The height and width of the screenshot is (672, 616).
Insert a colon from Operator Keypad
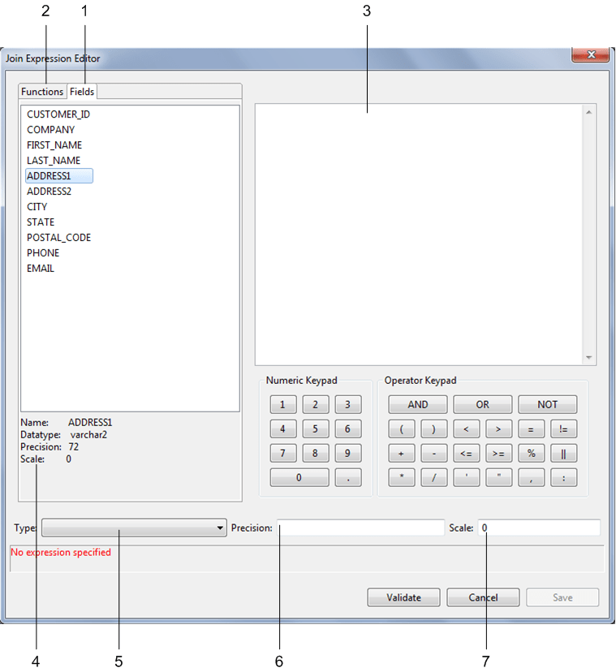tap(564, 478)
